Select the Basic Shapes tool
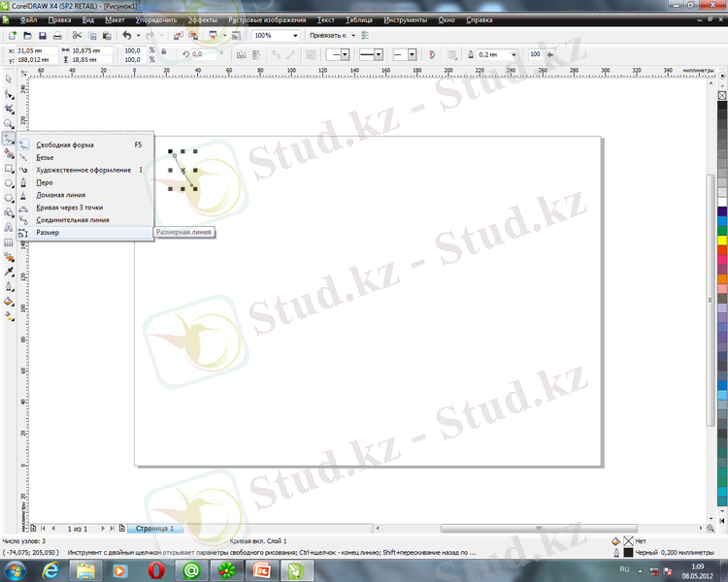This screenshot has width=728, height=582. tap(9, 212)
